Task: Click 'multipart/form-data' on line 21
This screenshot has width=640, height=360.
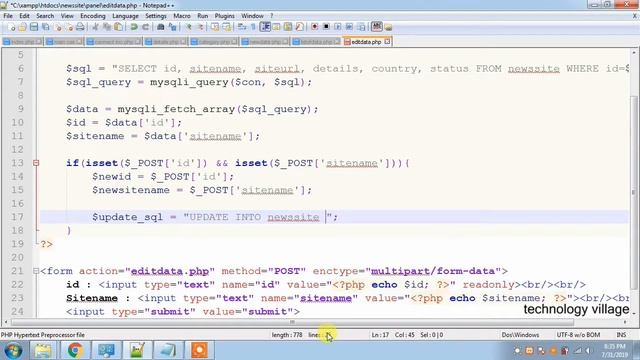Action: pyautogui.click(x=433, y=271)
